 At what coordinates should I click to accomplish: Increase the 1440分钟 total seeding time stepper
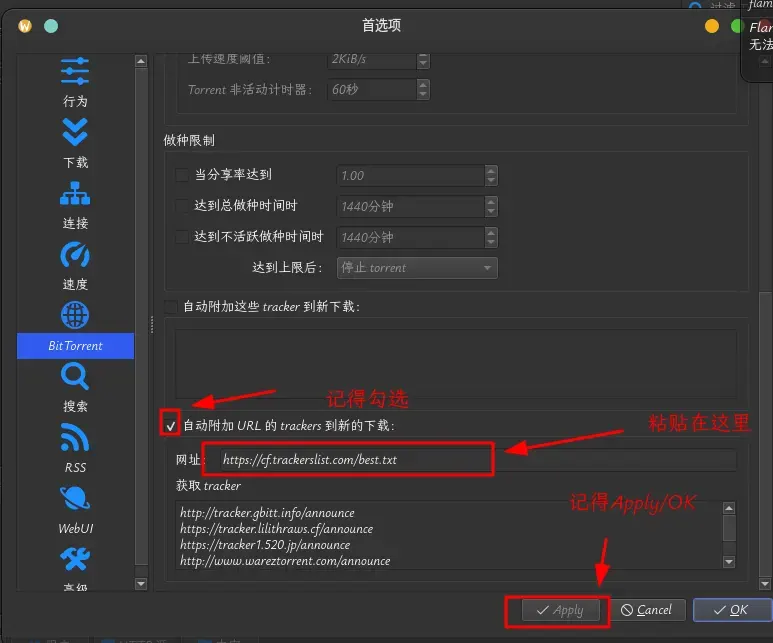click(x=491, y=202)
